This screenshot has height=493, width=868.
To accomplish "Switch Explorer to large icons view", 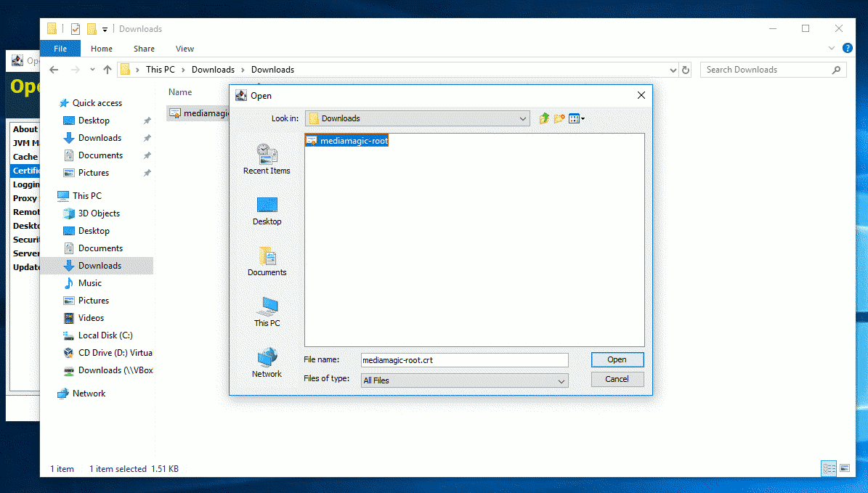I will click(x=843, y=468).
